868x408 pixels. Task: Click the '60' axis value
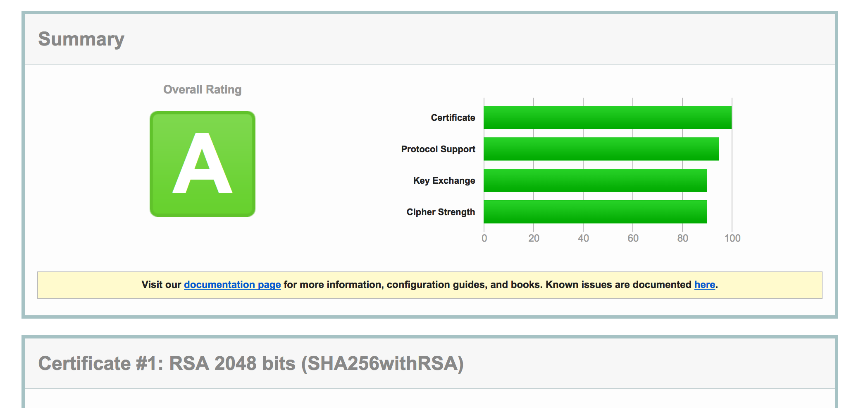633,238
